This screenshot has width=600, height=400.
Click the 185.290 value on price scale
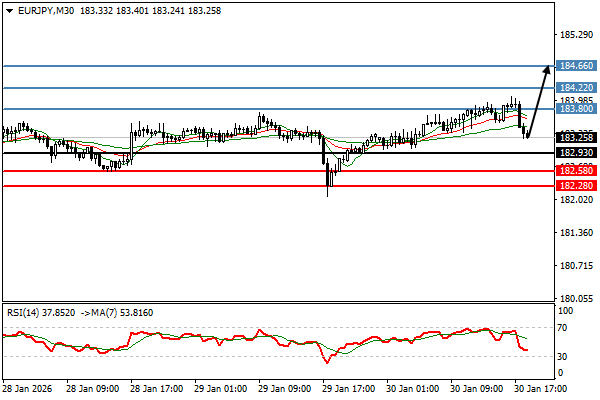[576, 36]
